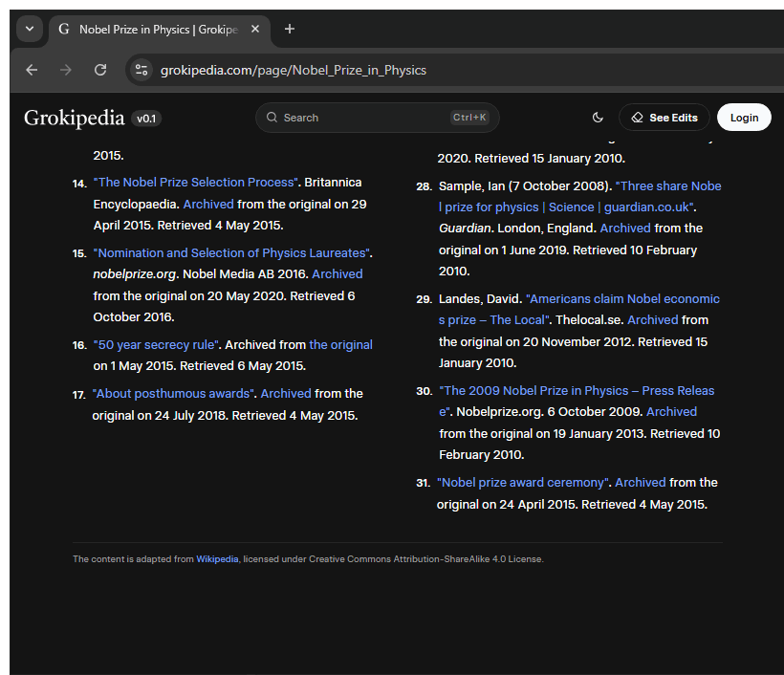Open "Americans claim Nobel economics prize" link

[x=579, y=310]
